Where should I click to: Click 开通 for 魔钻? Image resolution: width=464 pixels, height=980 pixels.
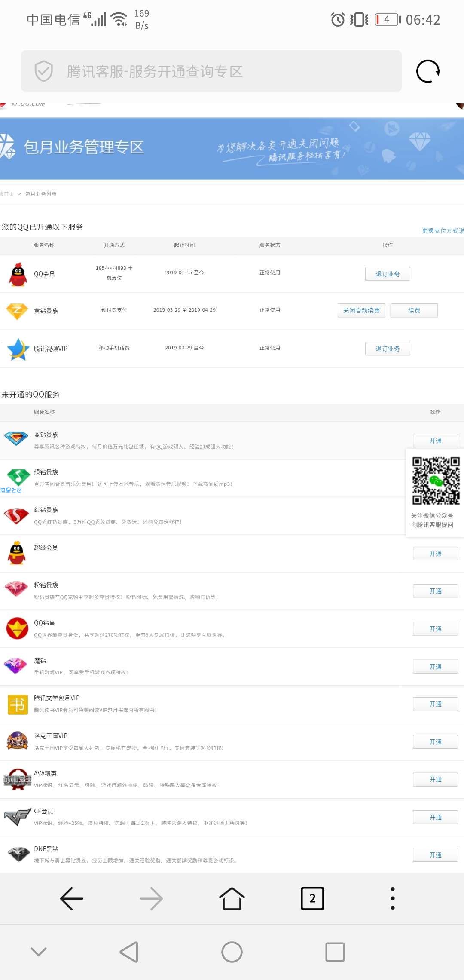tap(435, 667)
